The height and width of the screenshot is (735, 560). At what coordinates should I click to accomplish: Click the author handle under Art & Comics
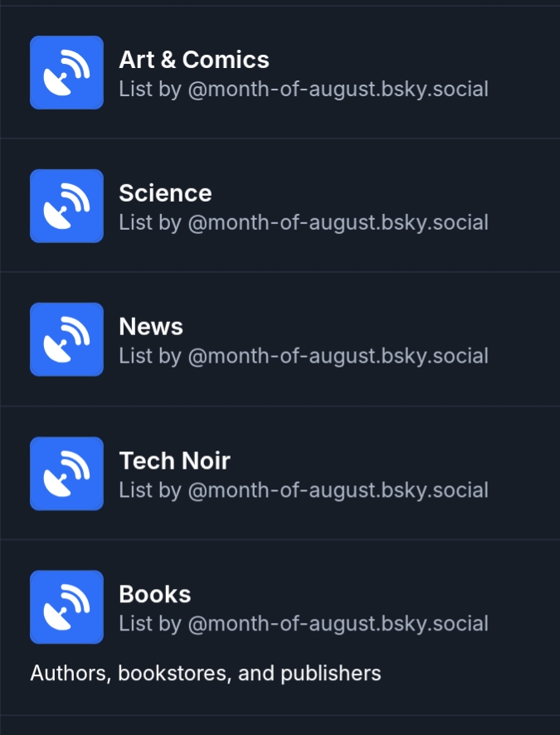click(x=338, y=89)
